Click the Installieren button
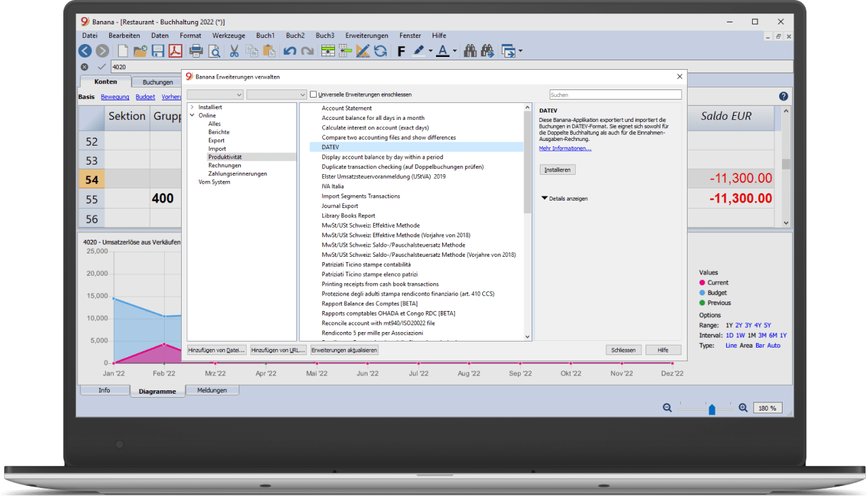868x496 pixels. 558,169
